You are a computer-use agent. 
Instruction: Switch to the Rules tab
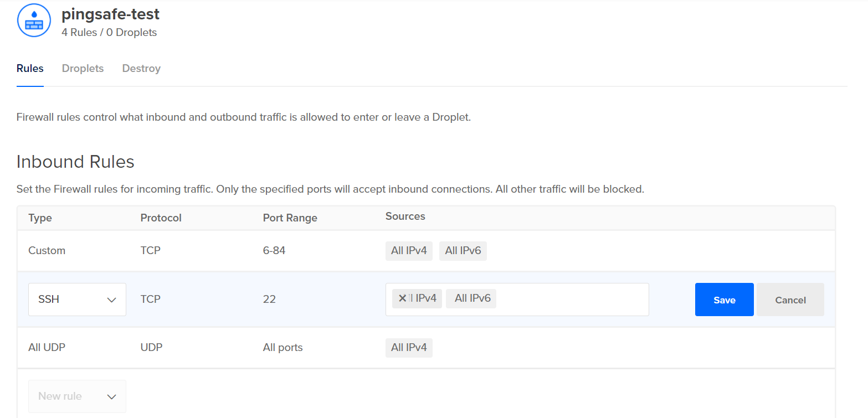(30, 69)
